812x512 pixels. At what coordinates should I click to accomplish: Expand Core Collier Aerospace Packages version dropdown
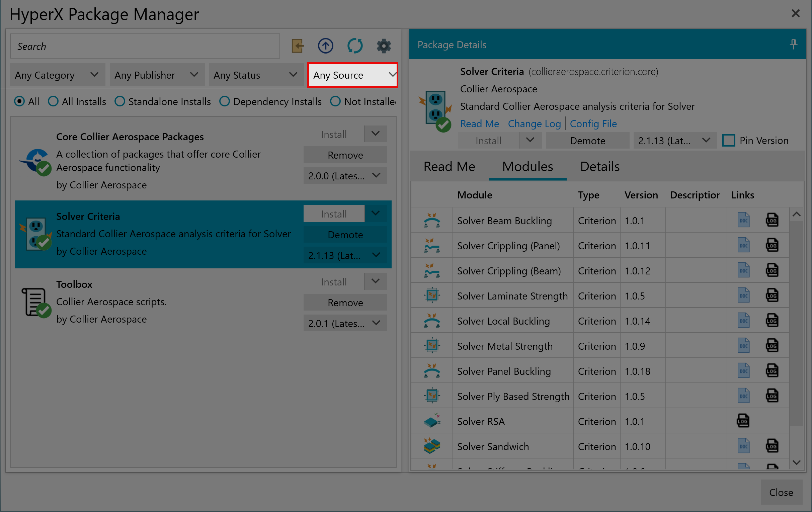click(x=345, y=176)
